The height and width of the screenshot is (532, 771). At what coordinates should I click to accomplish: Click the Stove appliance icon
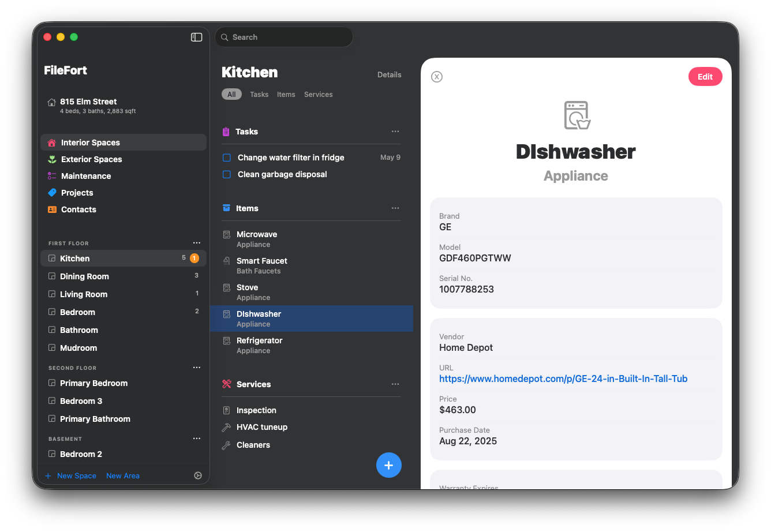(227, 288)
